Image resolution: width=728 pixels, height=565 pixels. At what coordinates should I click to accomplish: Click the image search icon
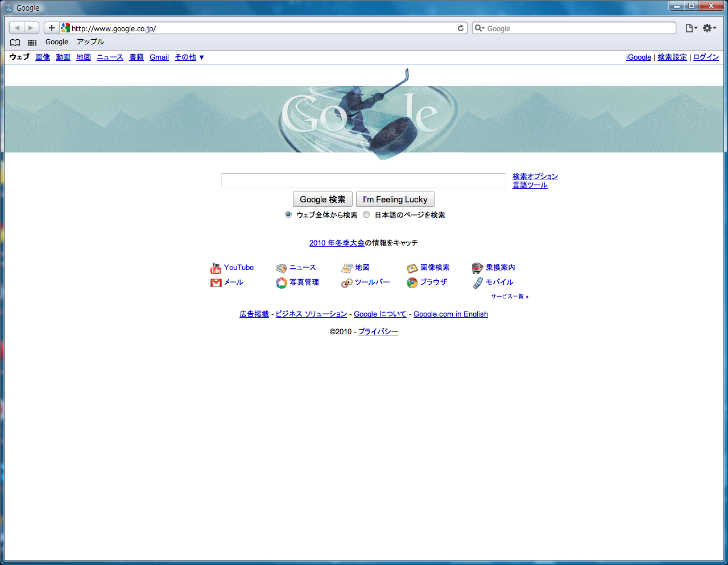coord(412,268)
